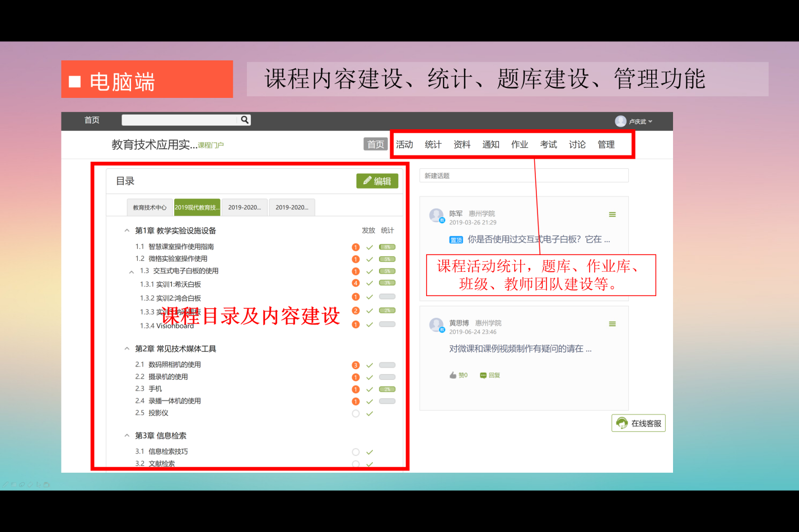
Task: Open 在线客服 online support
Action: click(638, 423)
